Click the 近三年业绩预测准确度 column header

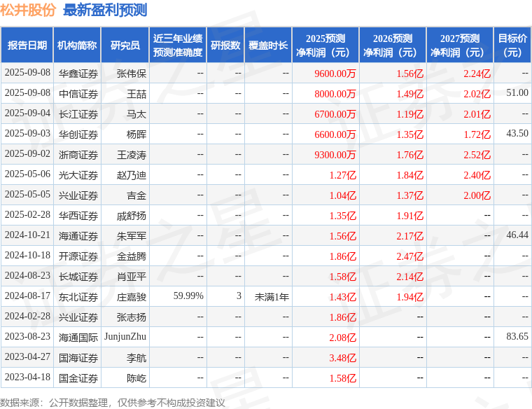point(178,45)
